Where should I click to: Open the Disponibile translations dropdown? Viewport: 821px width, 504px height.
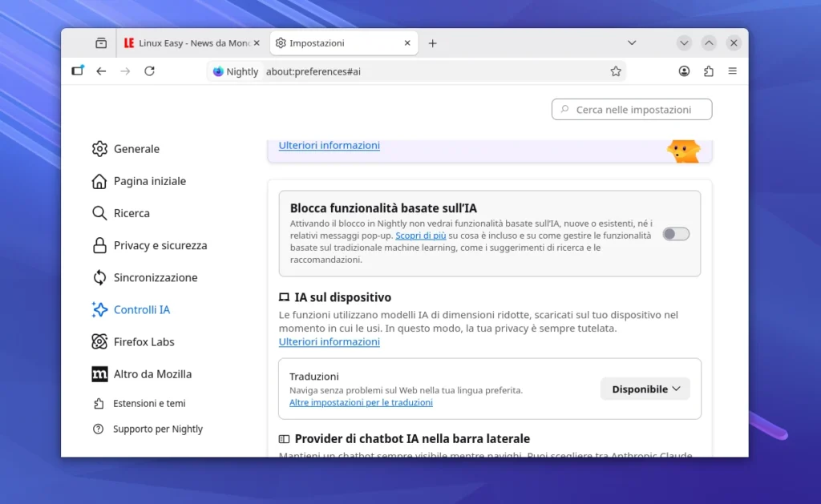click(x=645, y=389)
